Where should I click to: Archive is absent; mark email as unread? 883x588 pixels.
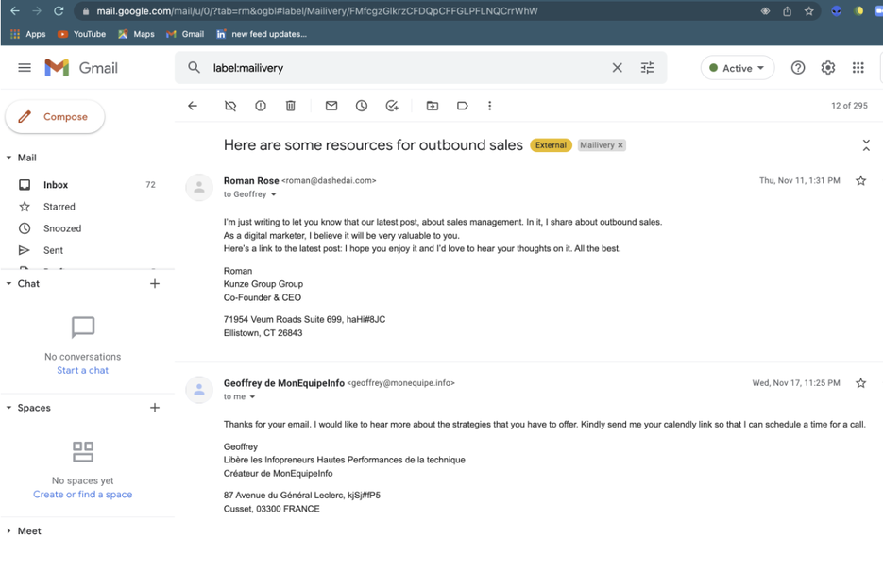tap(331, 106)
